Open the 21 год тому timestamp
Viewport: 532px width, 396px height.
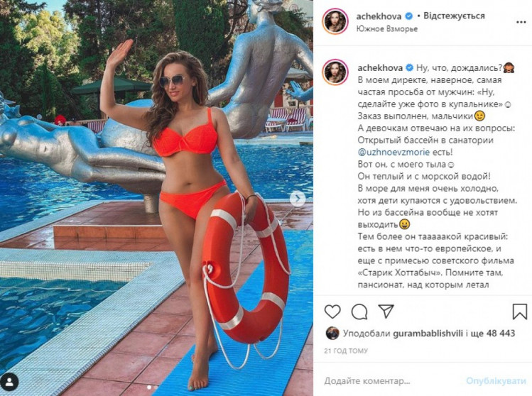tap(346, 351)
